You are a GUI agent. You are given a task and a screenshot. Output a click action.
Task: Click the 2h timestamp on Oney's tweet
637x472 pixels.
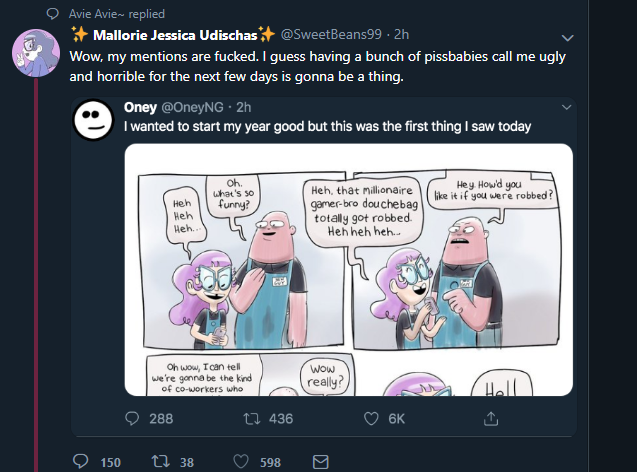click(x=244, y=107)
